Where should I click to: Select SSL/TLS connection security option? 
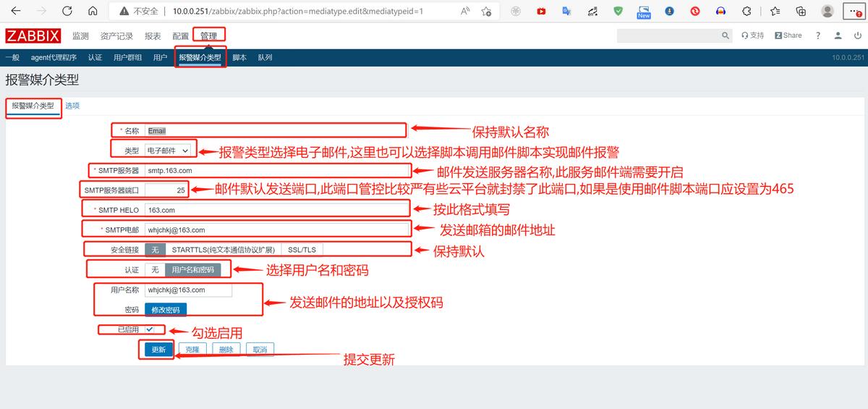point(302,250)
